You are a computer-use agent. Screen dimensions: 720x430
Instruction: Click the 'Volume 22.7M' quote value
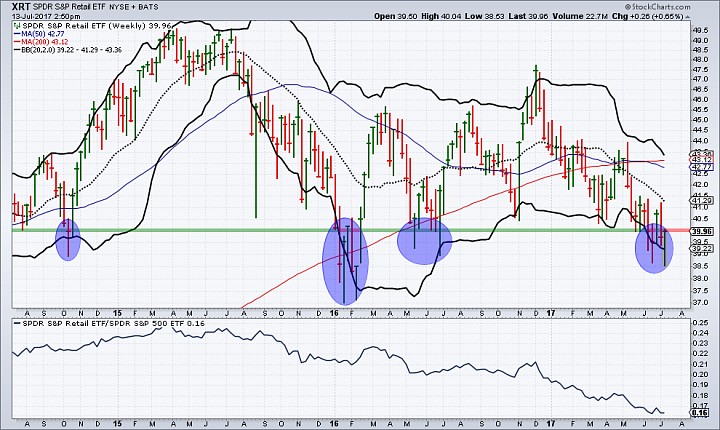[580, 16]
